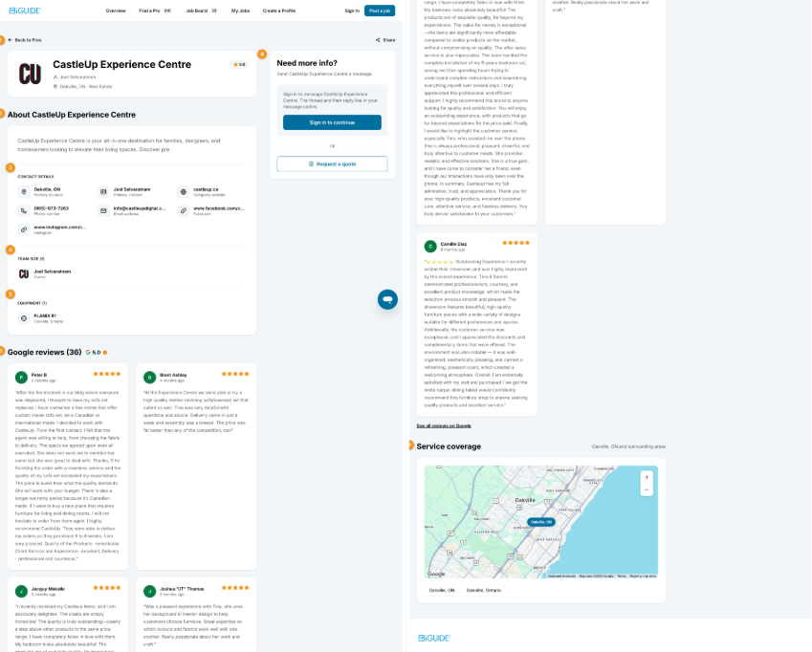Zoom in on the coverage map
812x652 pixels.
coord(647,477)
